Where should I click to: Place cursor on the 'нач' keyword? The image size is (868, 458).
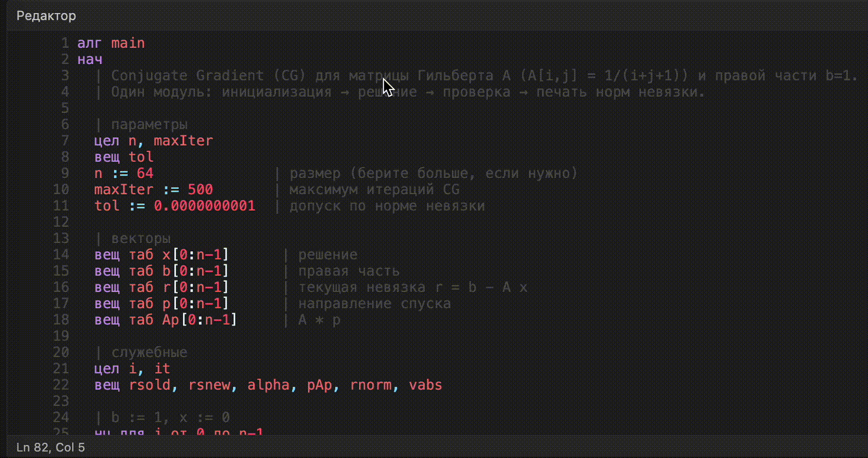90,59
